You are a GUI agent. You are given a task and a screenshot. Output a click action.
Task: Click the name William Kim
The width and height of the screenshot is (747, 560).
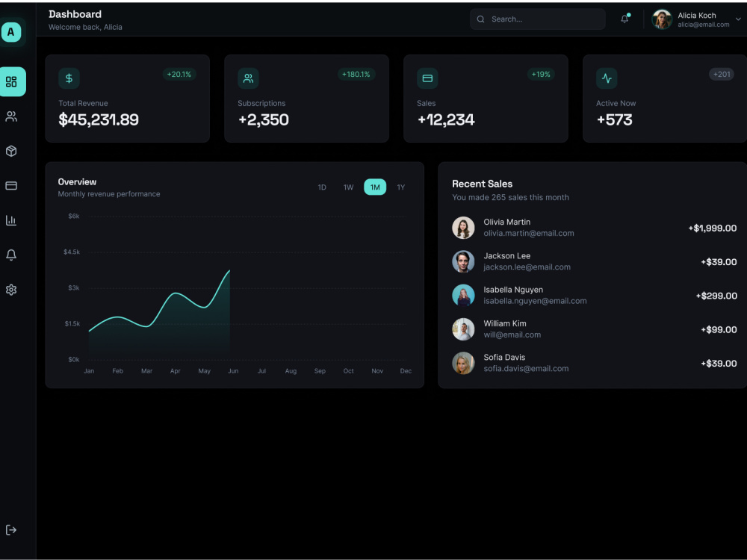coord(505,323)
